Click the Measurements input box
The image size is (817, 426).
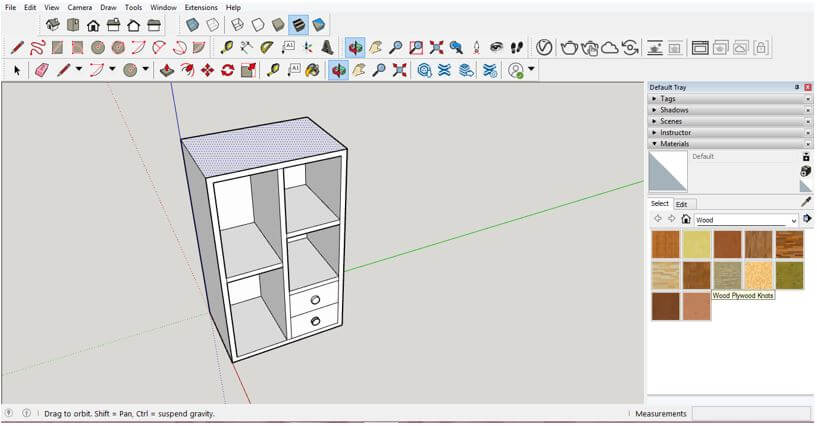point(752,414)
